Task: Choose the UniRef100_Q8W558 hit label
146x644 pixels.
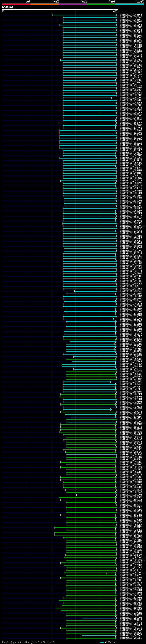Action: [131, 90]
